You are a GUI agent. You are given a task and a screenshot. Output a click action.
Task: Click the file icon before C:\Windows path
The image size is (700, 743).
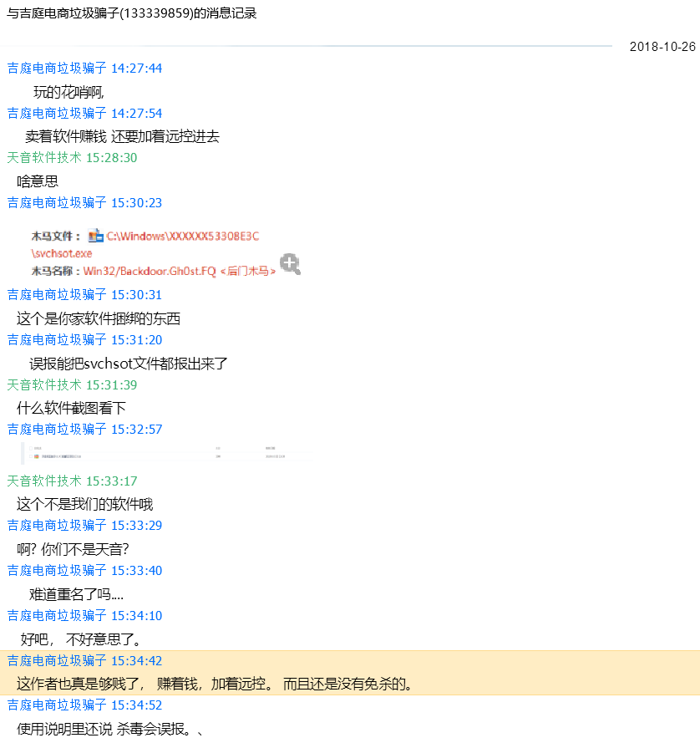coord(95,236)
